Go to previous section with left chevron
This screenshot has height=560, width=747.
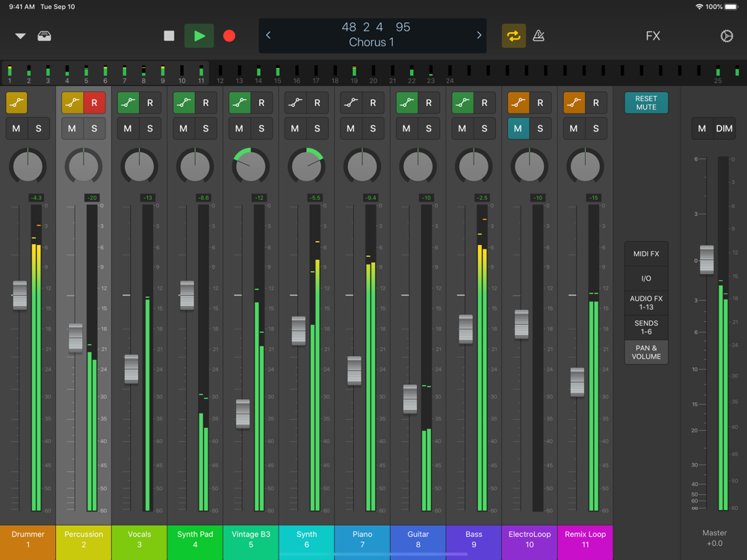[x=269, y=35]
